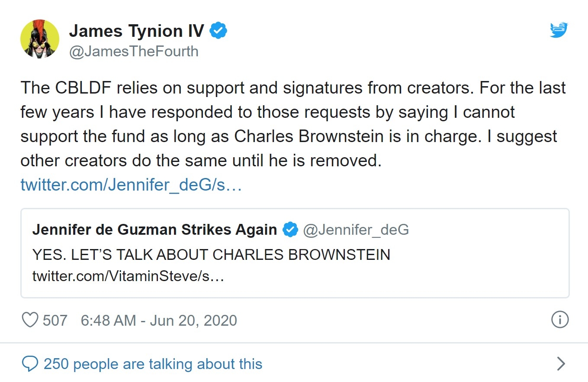The image size is (588, 382).
Task: Open the twitter.com/VitaminSteve link
Action: tap(128, 275)
